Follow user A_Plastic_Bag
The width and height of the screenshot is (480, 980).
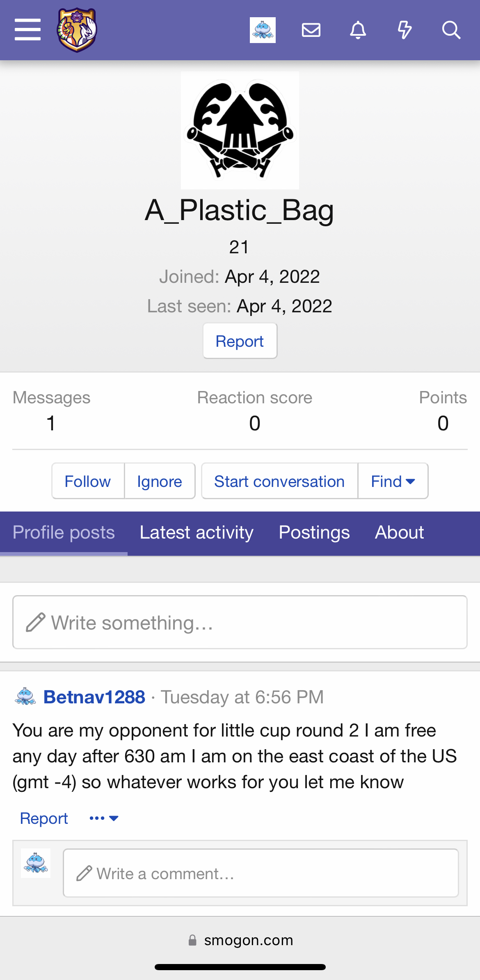pos(88,481)
